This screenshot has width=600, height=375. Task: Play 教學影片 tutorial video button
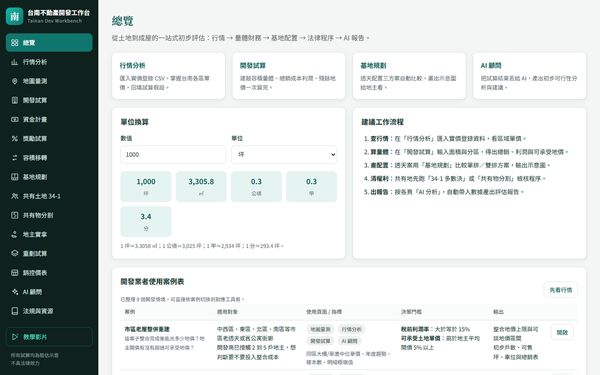pyautogui.click(x=49, y=337)
